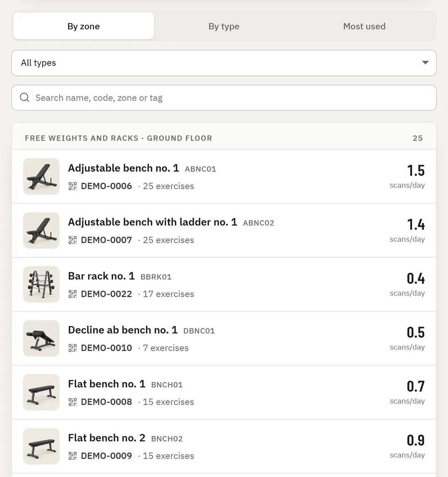Select the Flat bench no. 2 title
The height and width of the screenshot is (477, 448).
click(107, 438)
